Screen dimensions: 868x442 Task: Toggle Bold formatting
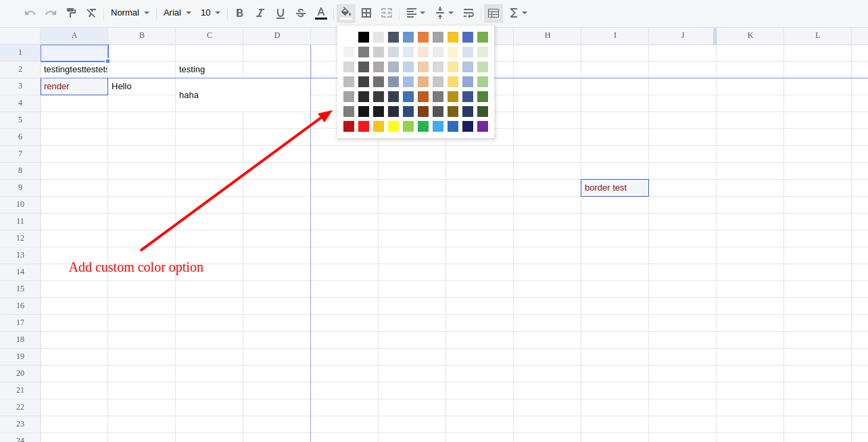click(x=239, y=13)
